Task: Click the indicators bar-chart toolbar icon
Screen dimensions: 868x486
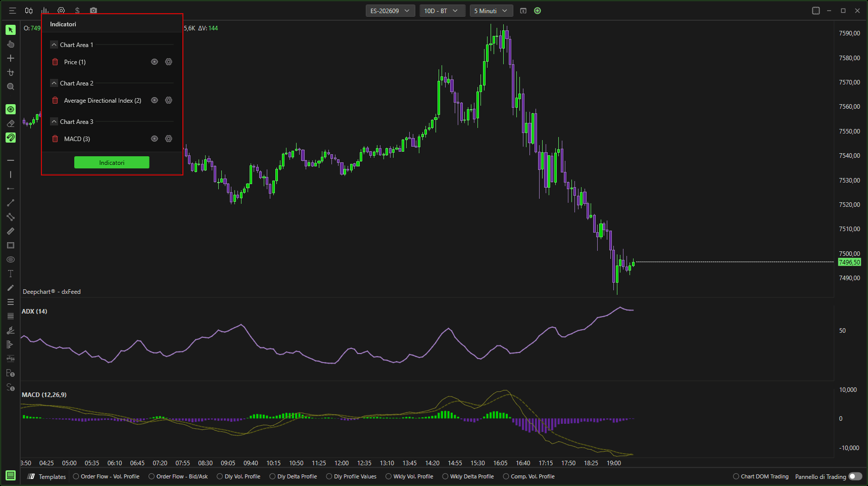Action: tap(45, 11)
